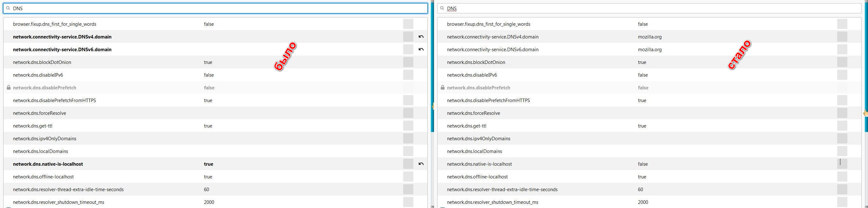
Task: Toggle network.dns.blockDotOnion in right panel
Action: tap(842, 62)
